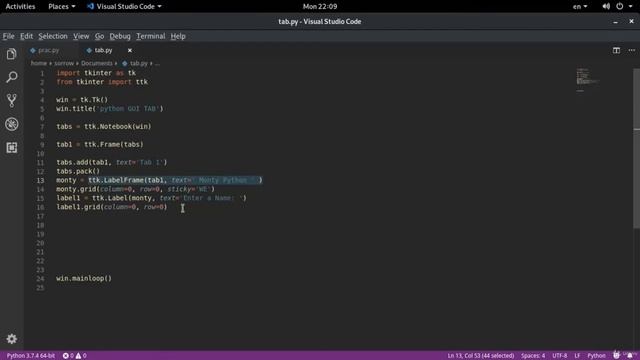Open the View menu
The width and height of the screenshot is (640, 360).
click(x=81, y=36)
